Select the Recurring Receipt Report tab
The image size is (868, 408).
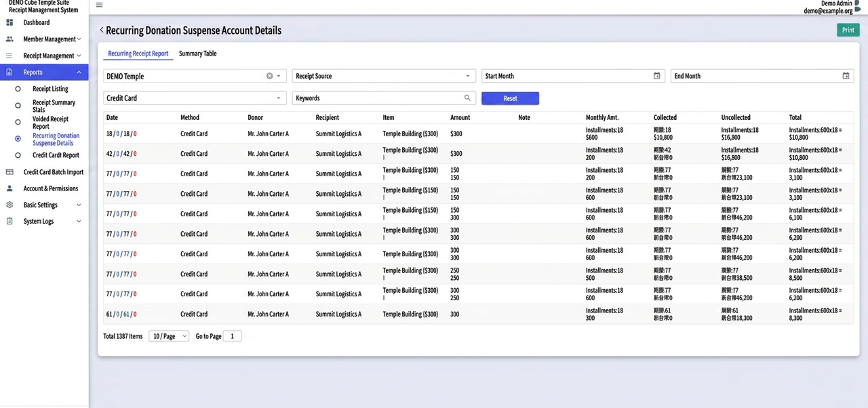pyautogui.click(x=138, y=54)
